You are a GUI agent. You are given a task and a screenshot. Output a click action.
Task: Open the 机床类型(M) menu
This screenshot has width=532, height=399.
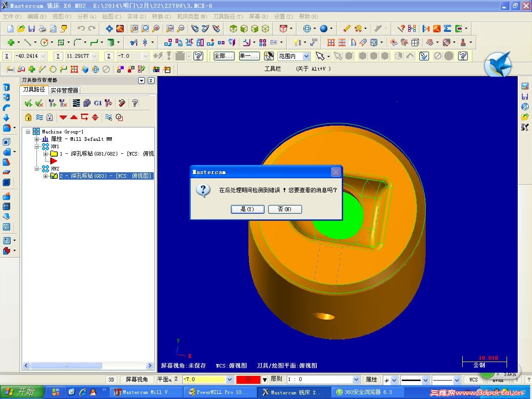tap(192, 16)
